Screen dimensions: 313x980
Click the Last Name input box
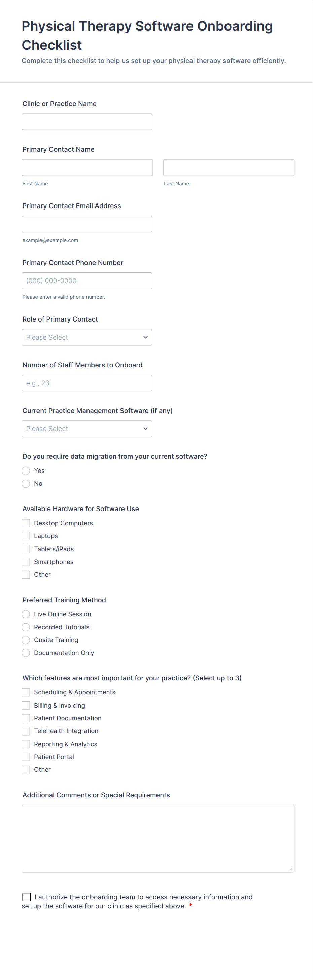(x=229, y=167)
